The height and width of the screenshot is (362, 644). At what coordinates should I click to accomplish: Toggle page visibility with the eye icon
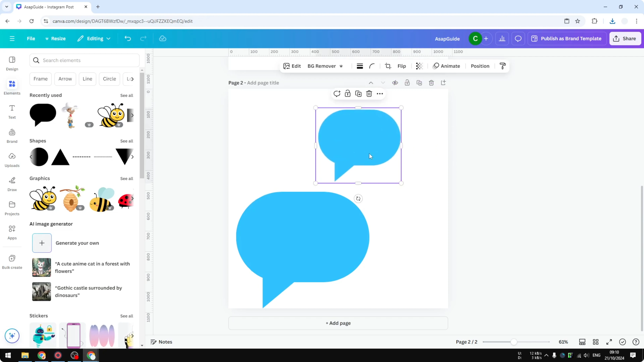tap(395, 83)
